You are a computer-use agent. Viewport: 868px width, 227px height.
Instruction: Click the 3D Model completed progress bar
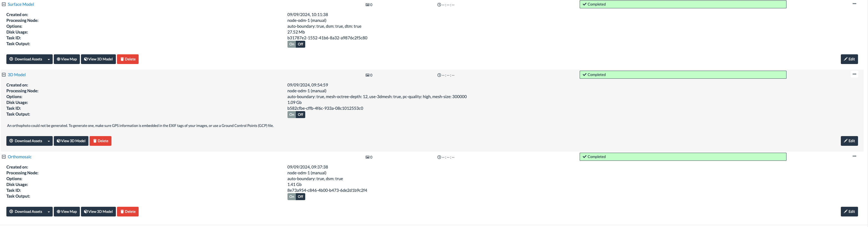(683, 75)
